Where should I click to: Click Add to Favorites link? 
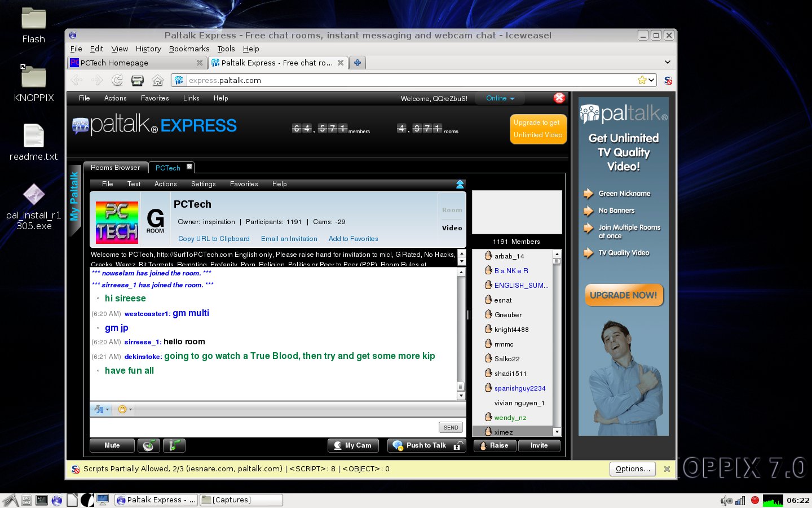[353, 239]
